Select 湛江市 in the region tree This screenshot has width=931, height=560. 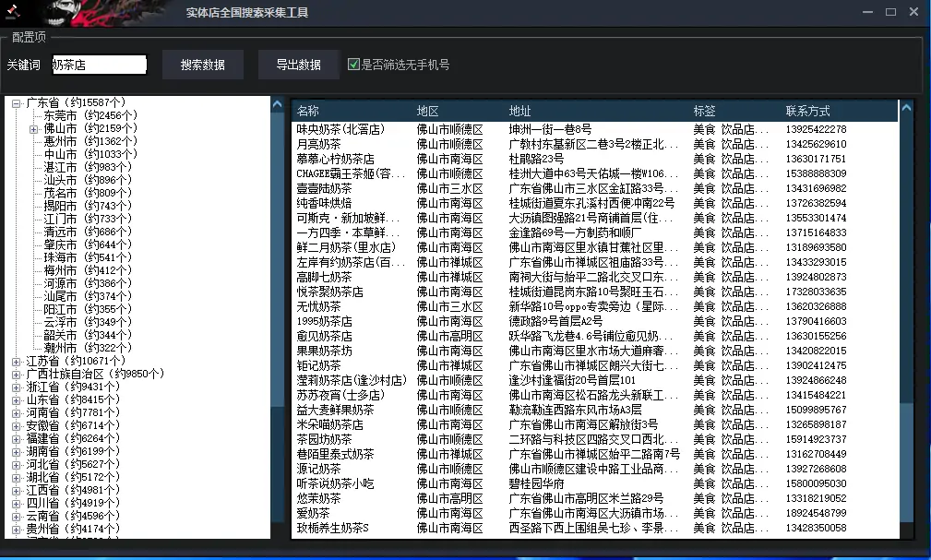click(x=88, y=168)
